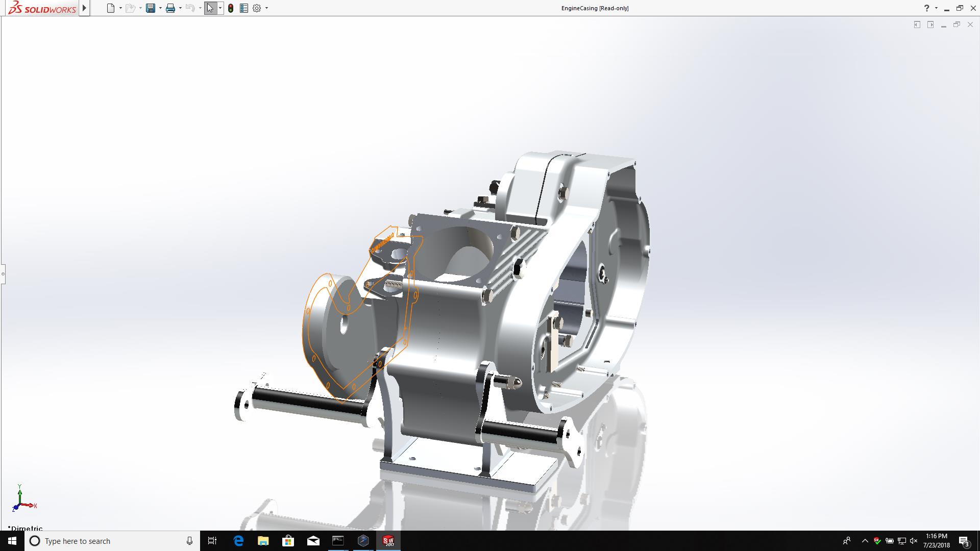Viewport: 980px width, 551px height.
Task: Click the SolidWorks Help question mark
Action: click(x=926, y=8)
